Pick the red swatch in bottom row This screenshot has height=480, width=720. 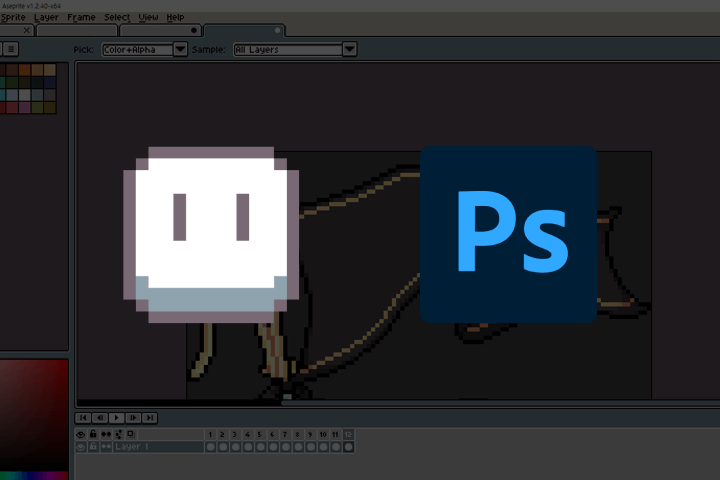tap(12, 107)
